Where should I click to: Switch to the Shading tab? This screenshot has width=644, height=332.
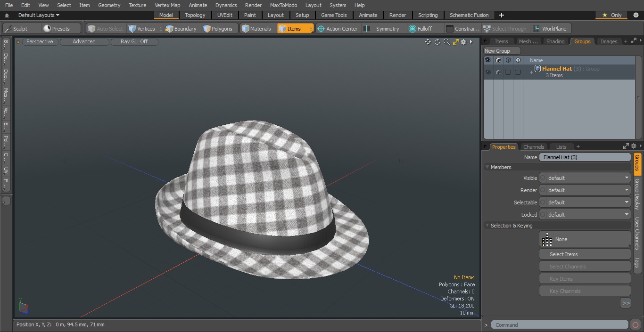555,41
